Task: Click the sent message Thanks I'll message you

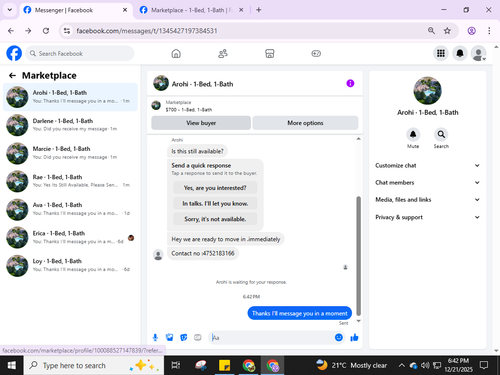Action: pos(300,313)
